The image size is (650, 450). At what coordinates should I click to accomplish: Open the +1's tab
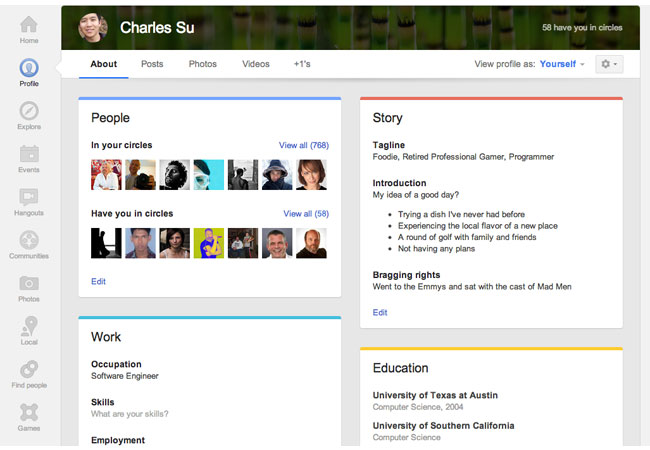point(301,64)
